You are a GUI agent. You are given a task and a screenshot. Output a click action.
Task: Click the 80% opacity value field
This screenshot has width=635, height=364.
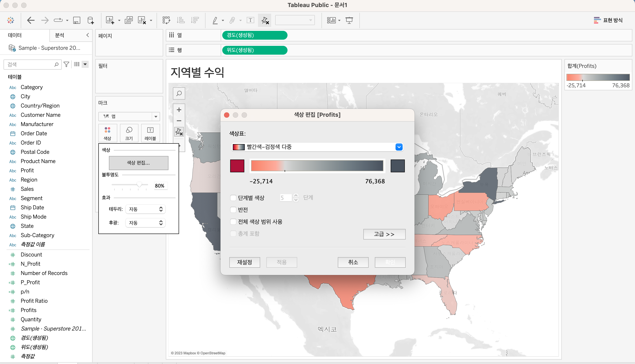160,186
